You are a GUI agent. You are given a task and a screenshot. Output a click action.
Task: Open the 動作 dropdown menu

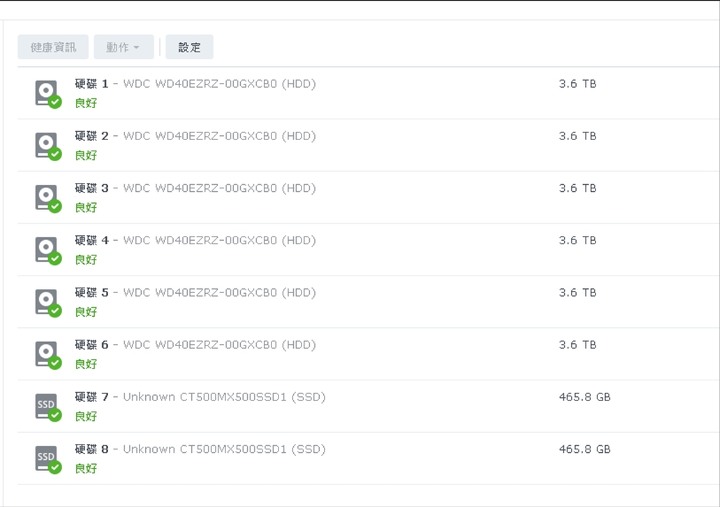pyautogui.click(x=124, y=47)
